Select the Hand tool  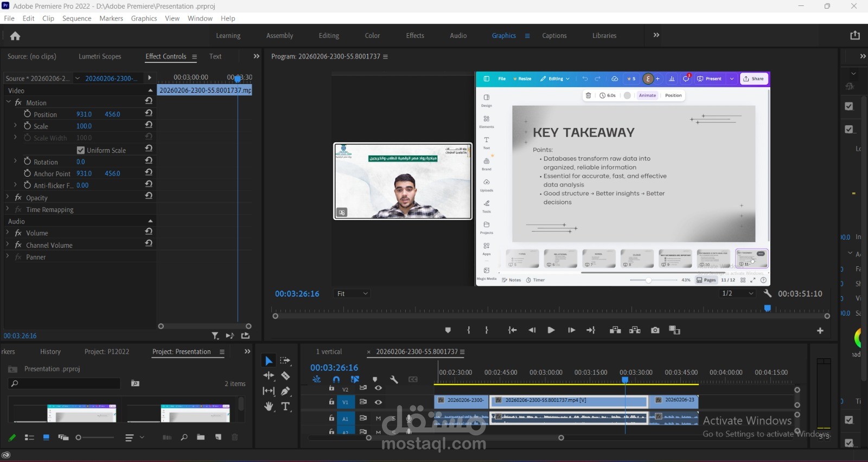click(x=269, y=406)
